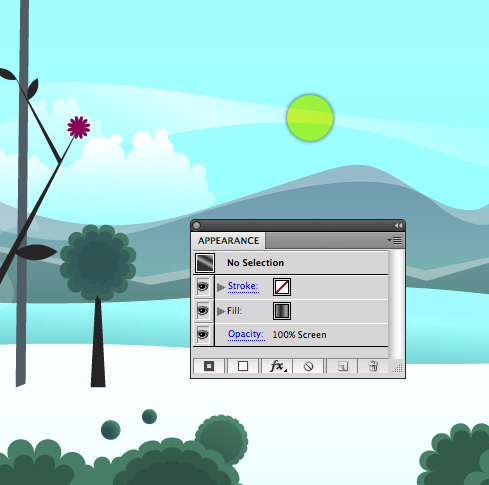Click the Clear Appearance icon
489x485 pixels.
click(309, 366)
